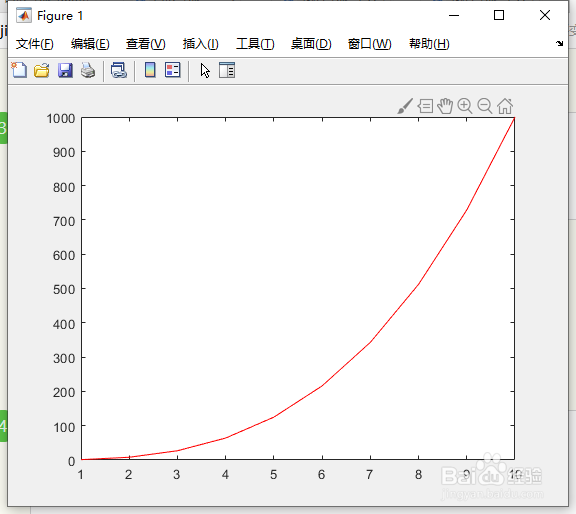Print the figure using printer icon
The height and width of the screenshot is (514, 576).
click(x=88, y=70)
